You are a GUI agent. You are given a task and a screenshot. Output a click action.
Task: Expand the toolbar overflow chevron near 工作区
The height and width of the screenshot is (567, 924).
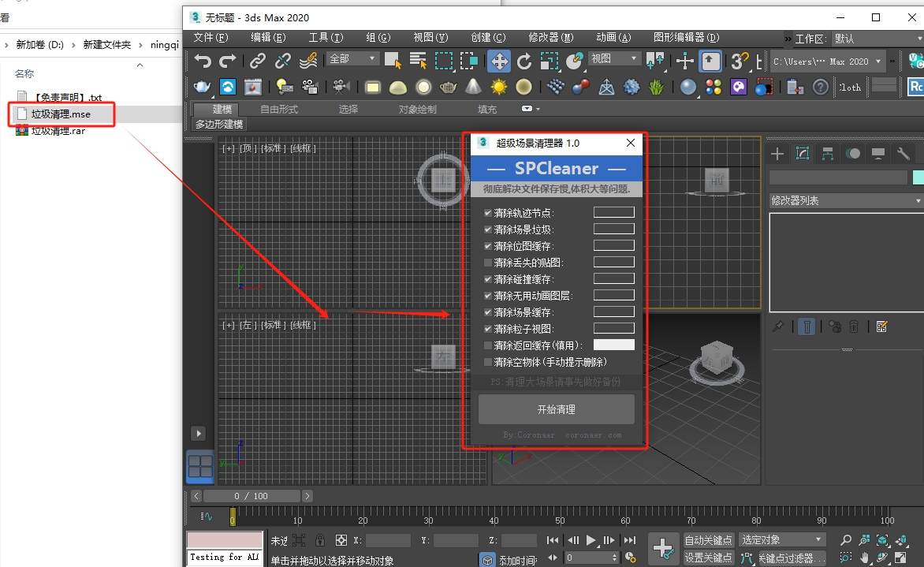(x=788, y=39)
